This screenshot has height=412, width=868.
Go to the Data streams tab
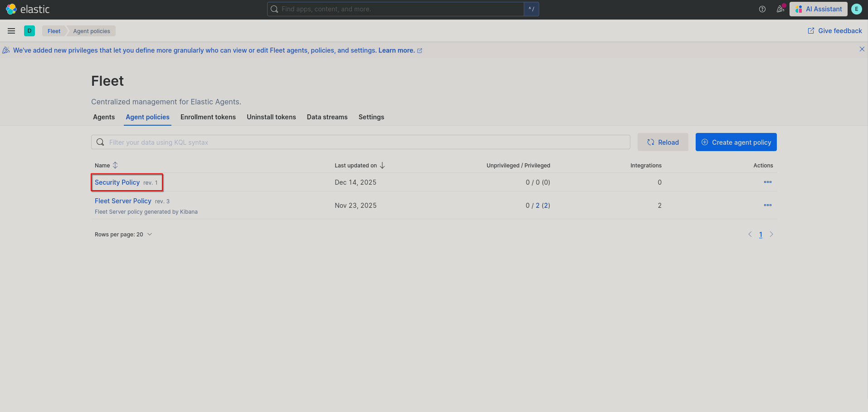click(327, 117)
